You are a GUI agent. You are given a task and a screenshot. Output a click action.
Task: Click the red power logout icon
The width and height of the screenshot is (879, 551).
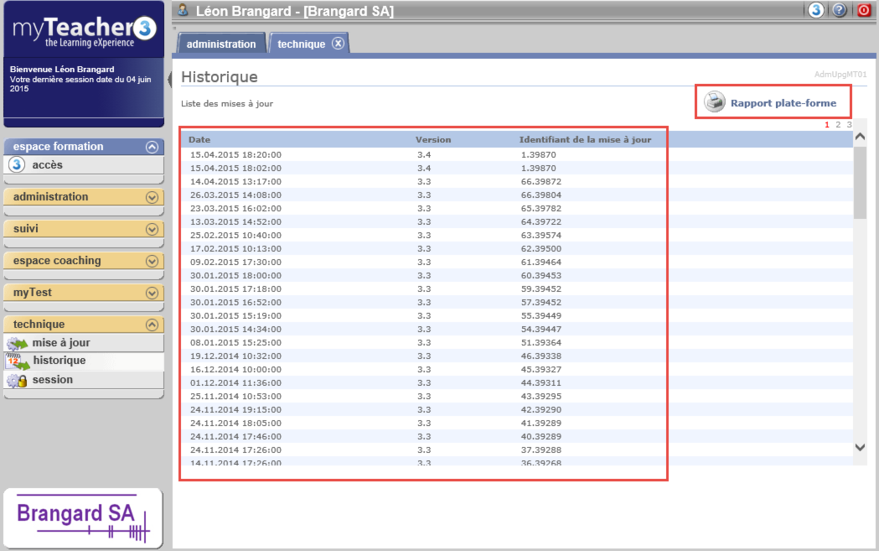864,11
